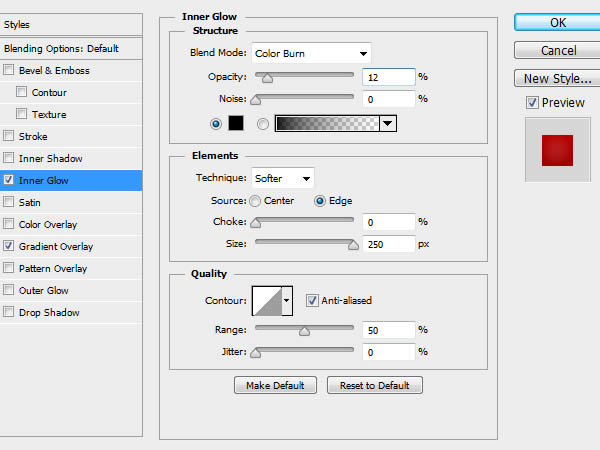
Task: Click the Choke value field
Action: (x=389, y=222)
